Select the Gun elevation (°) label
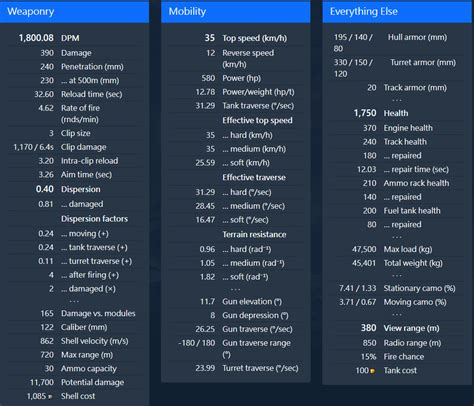The height and width of the screenshot is (406, 474). tap(252, 302)
